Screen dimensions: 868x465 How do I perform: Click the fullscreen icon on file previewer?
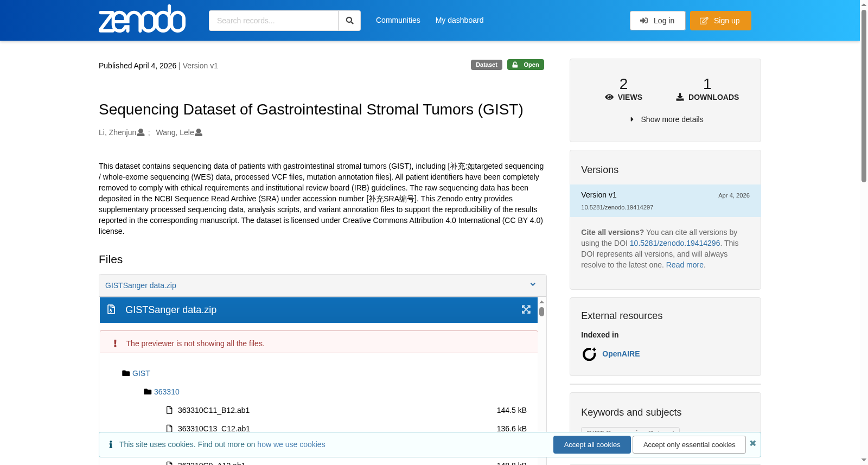tap(526, 309)
